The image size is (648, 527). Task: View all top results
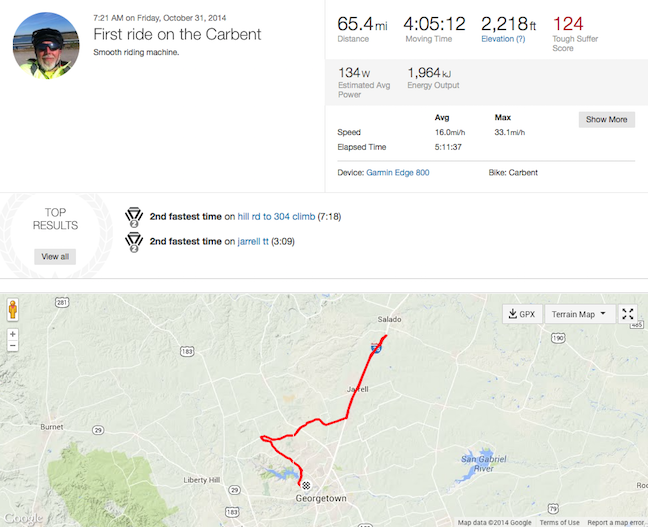[x=55, y=257]
